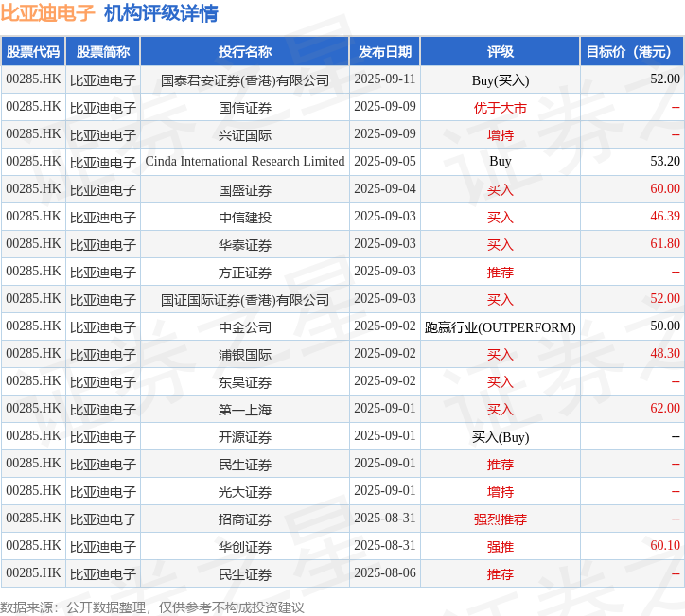Click the 招商证券 cell
The width and height of the screenshot is (685, 616).
245,519
